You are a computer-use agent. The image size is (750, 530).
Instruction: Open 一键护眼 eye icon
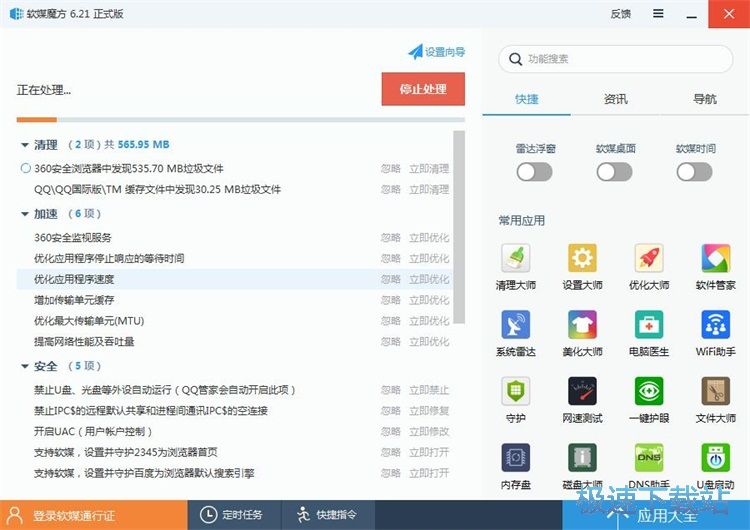click(x=649, y=391)
